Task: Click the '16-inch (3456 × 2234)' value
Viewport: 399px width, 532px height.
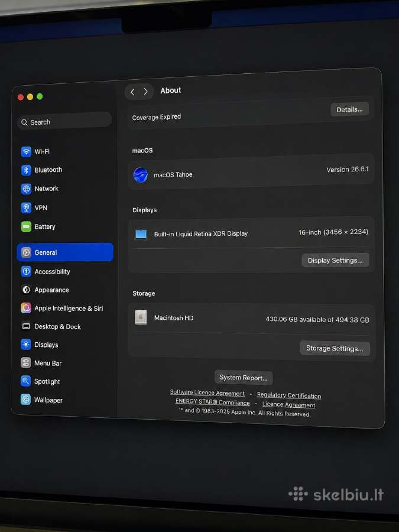Action: pos(333,232)
